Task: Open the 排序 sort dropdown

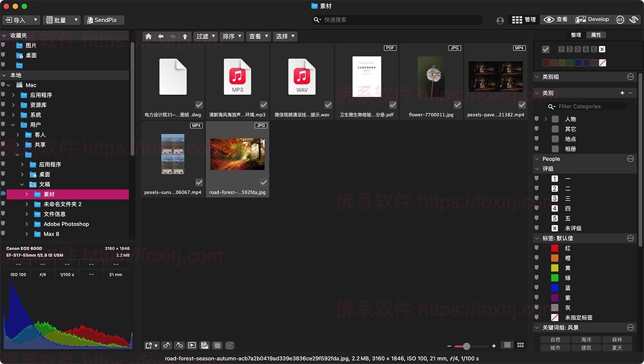Action: [x=232, y=36]
